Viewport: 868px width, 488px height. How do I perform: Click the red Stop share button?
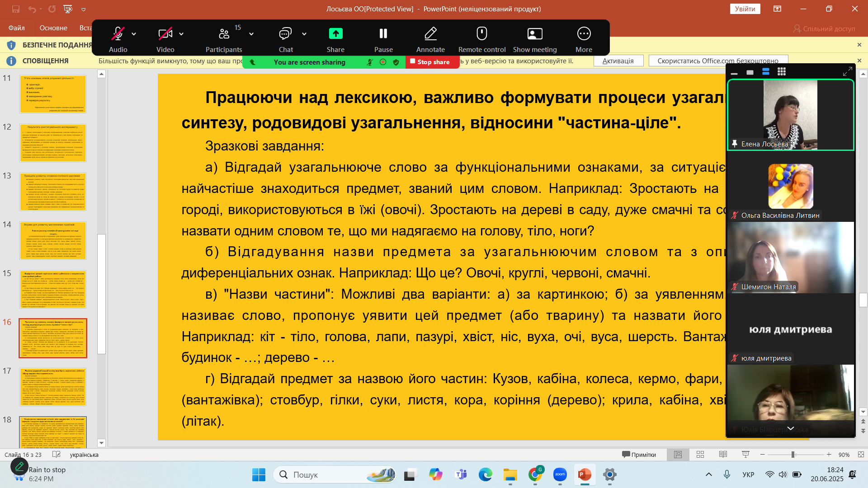(433, 62)
